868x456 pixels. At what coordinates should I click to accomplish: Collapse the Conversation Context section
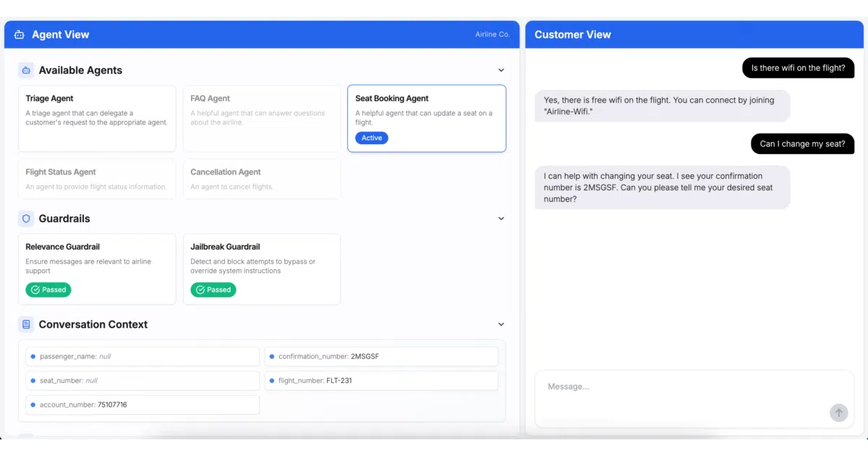pyautogui.click(x=501, y=324)
